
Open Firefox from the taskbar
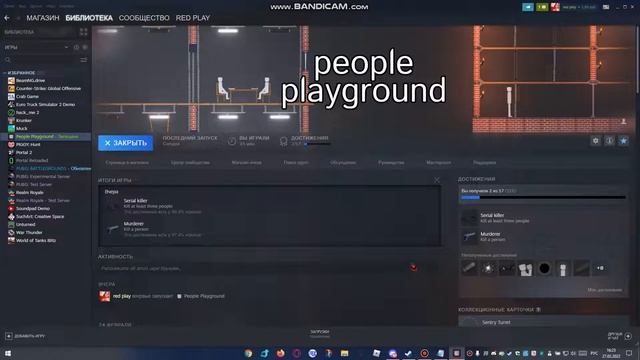pos(280,353)
